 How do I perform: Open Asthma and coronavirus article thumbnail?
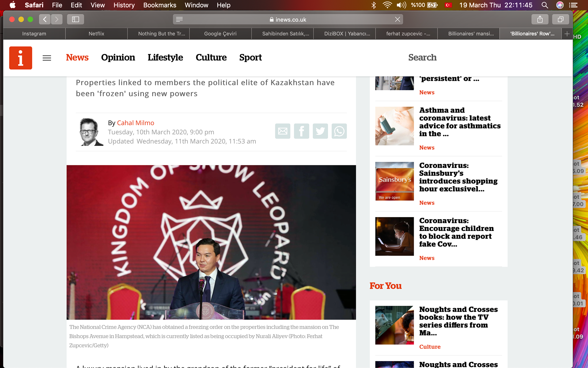coord(394,126)
